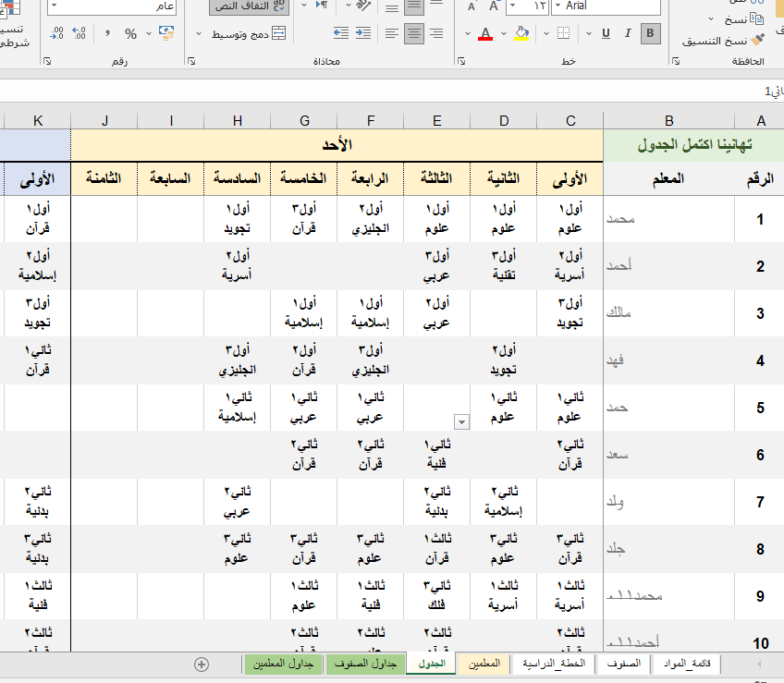Image resolution: width=784 pixels, height=683 pixels.
Task: Go to the جداول الصفوف sheet tab
Action: coord(365,664)
